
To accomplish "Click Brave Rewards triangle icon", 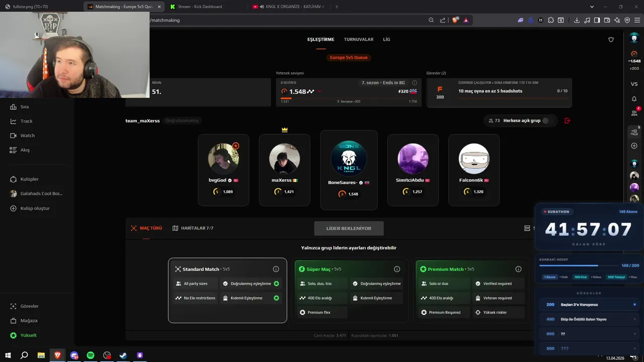I will (466, 20).
